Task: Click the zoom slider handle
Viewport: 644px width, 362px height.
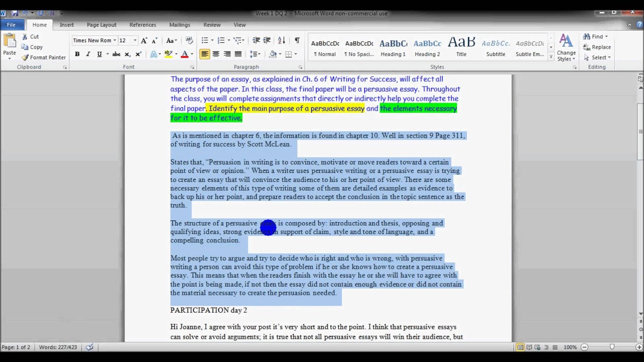Action: [x=612, y=347]
